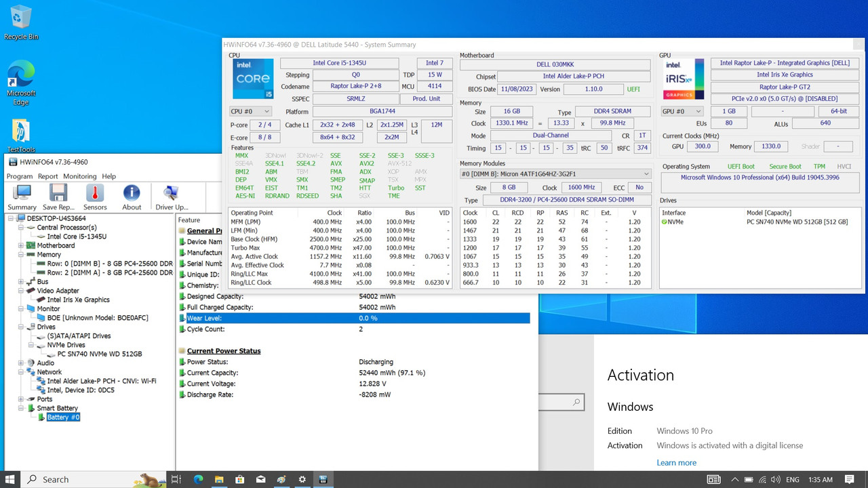Select the Wear Level row

point(353,318)
